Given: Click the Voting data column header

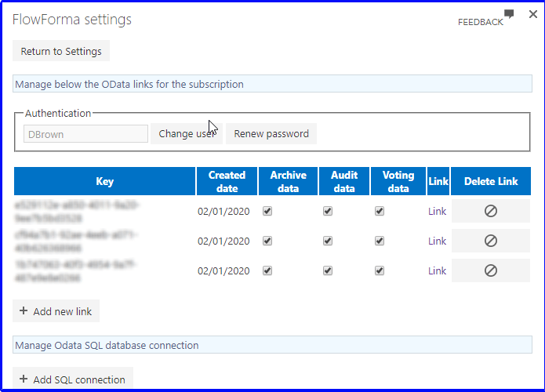Looking at the screenshot, I should click(398, 181).
